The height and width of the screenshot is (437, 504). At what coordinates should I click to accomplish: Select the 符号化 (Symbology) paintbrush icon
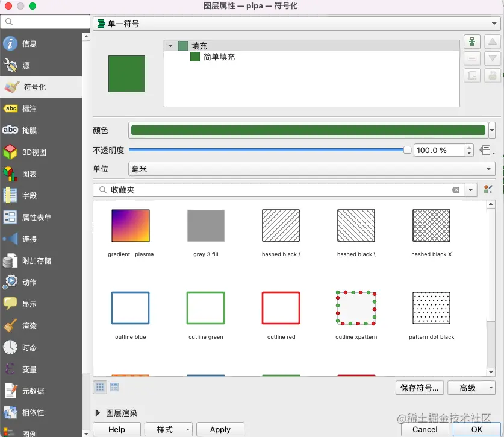tap(12, 87)
